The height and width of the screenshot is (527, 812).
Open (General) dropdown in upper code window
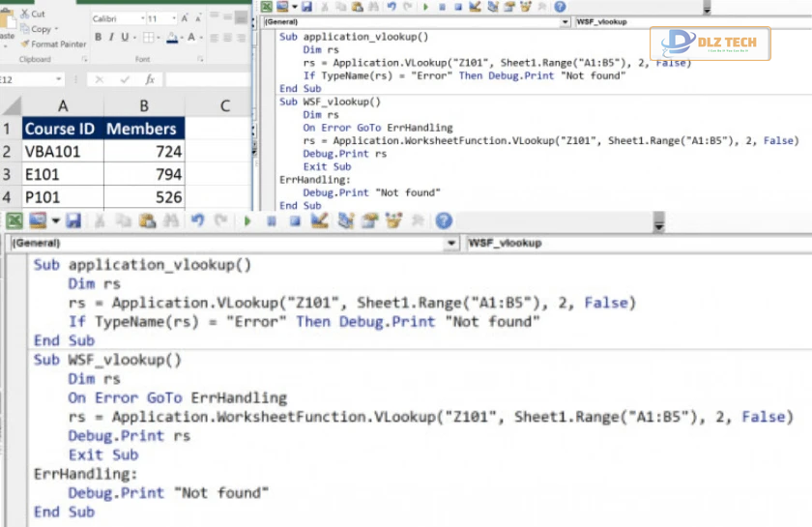(x=565, y=22)
